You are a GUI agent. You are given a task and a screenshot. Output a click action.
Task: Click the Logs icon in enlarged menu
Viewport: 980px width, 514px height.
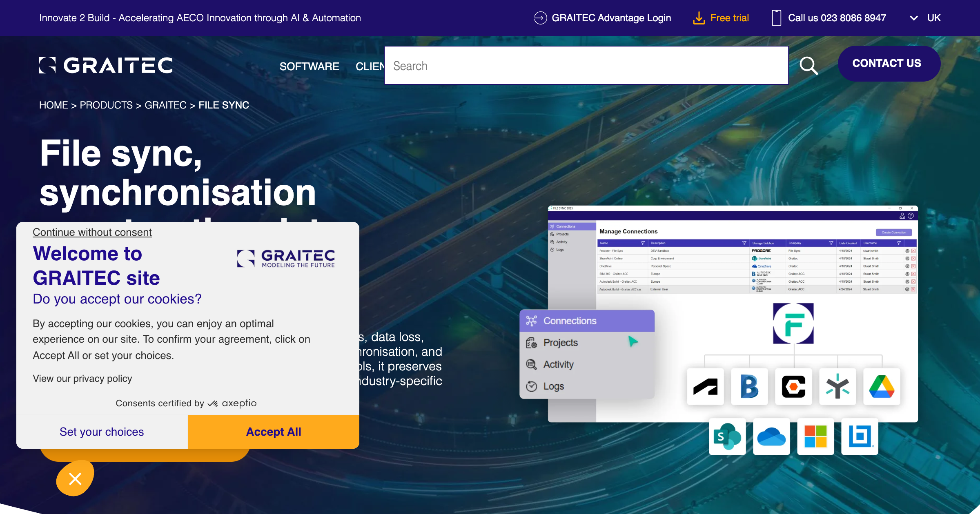click(531, 386)
